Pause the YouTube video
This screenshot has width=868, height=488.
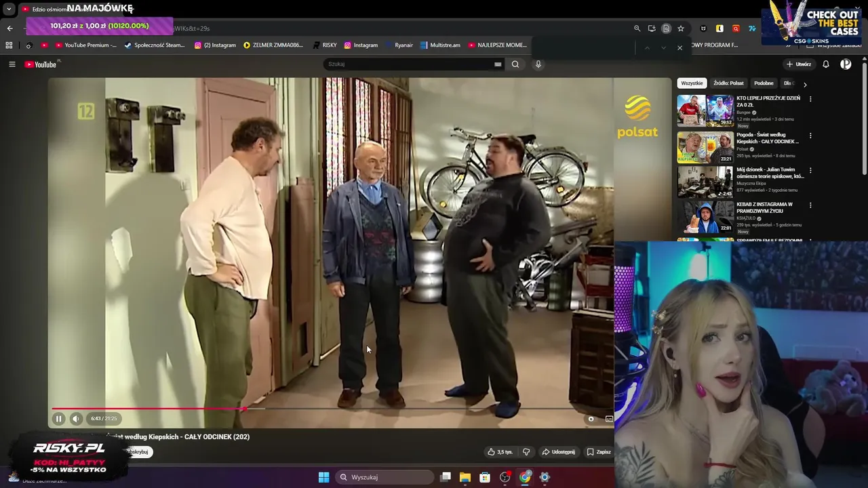click(58, 419)
